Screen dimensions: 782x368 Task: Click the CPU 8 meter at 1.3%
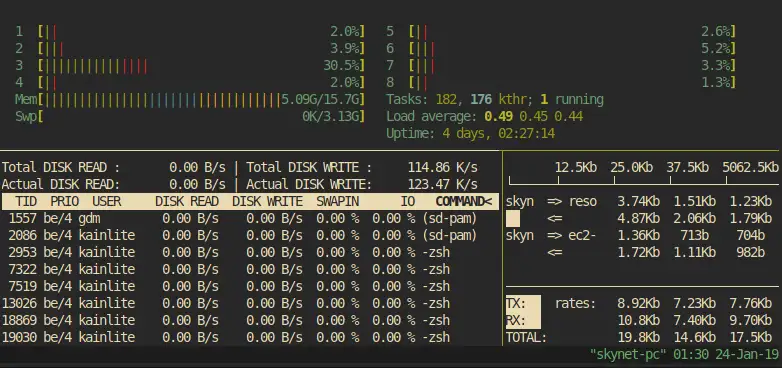coord(573,83)
